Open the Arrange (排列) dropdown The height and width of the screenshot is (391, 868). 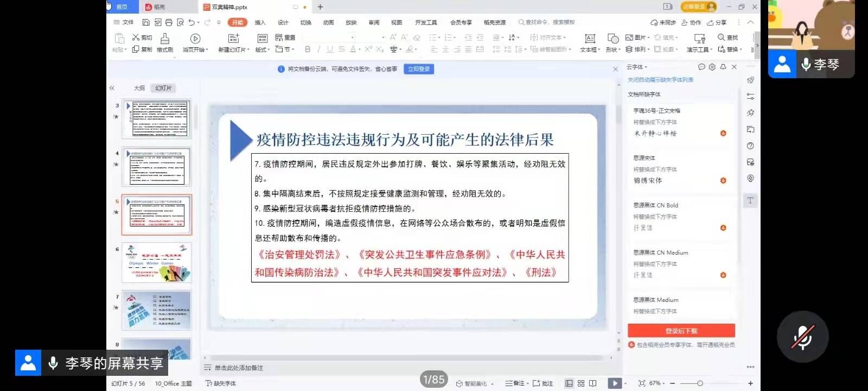click(x=638, y=49)
